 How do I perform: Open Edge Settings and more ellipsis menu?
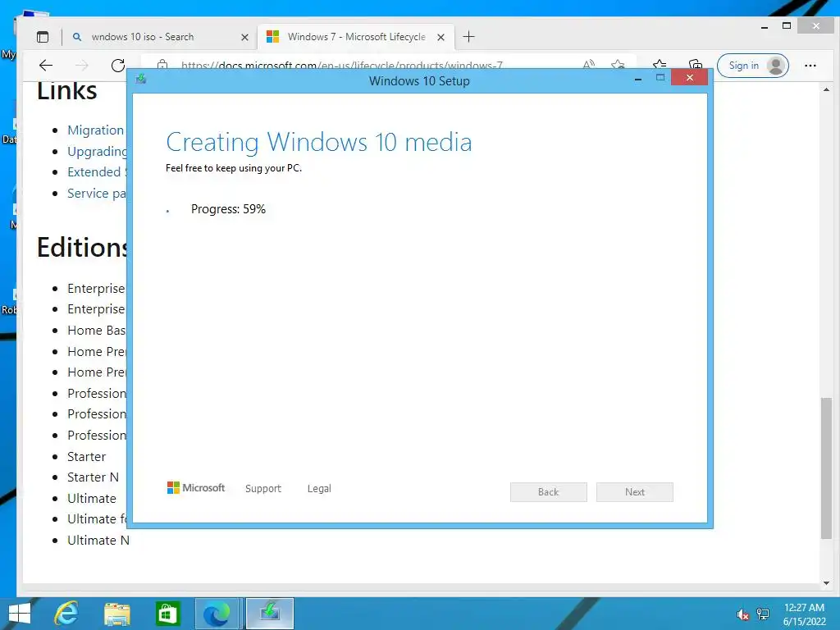[810, 66]
